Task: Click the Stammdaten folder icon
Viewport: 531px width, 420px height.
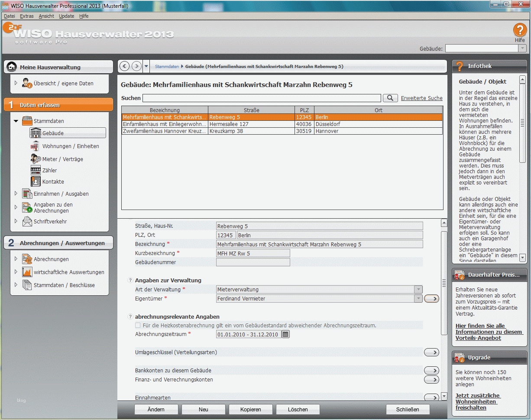Action: pyautogui.click(x=27, y=121)
